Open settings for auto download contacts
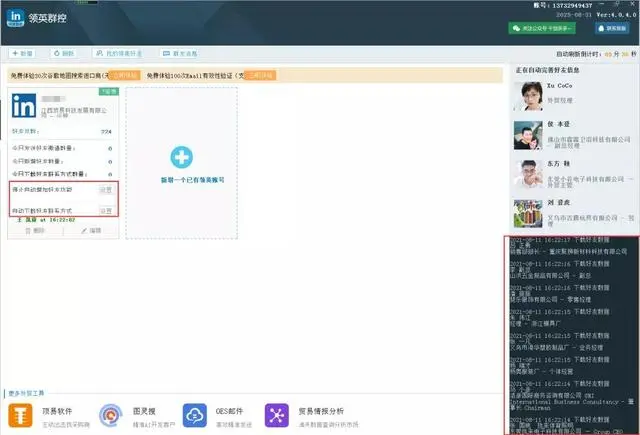The image size is (640, 435). (x=106, y=211)
